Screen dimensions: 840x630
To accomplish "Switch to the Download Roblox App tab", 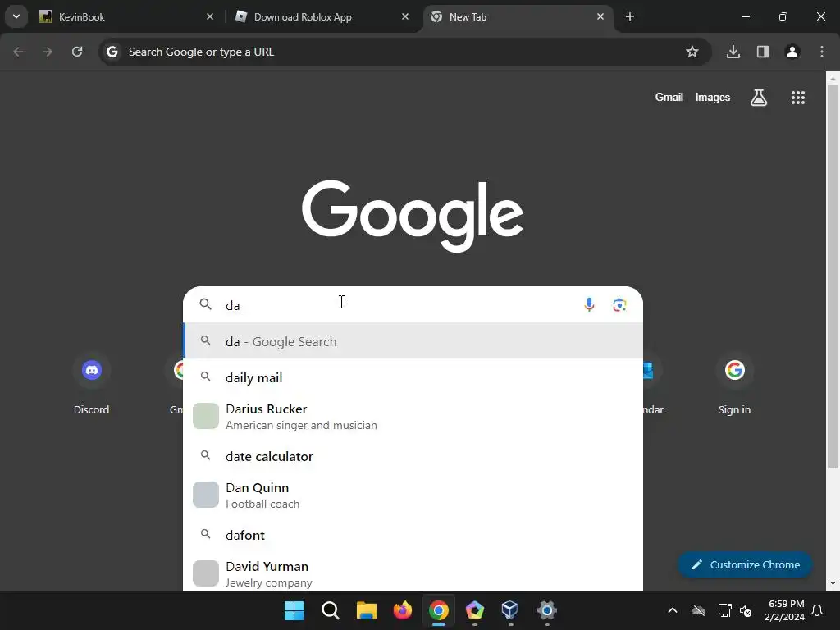I will [322, 16].
